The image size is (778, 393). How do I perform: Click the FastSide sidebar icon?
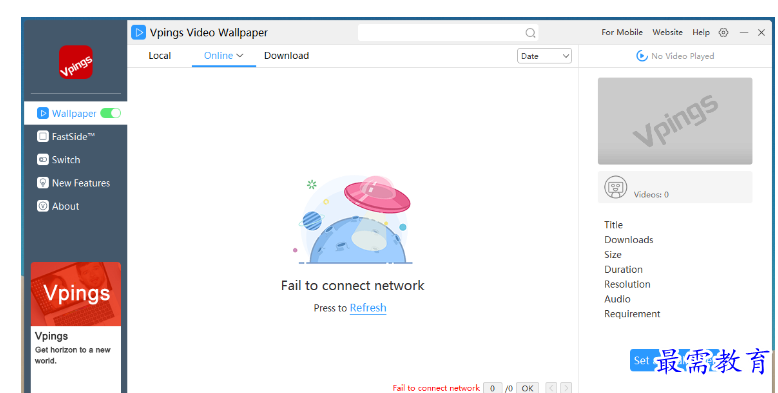tap(43, 136)
